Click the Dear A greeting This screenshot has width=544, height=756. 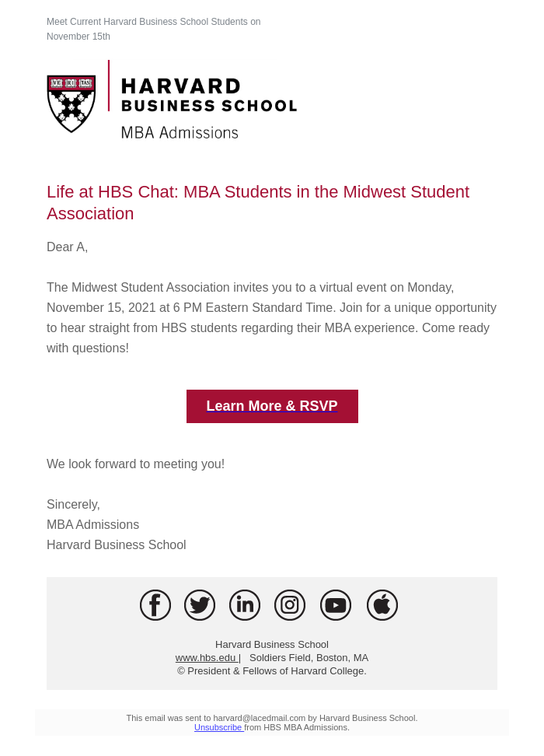point(68,247)
